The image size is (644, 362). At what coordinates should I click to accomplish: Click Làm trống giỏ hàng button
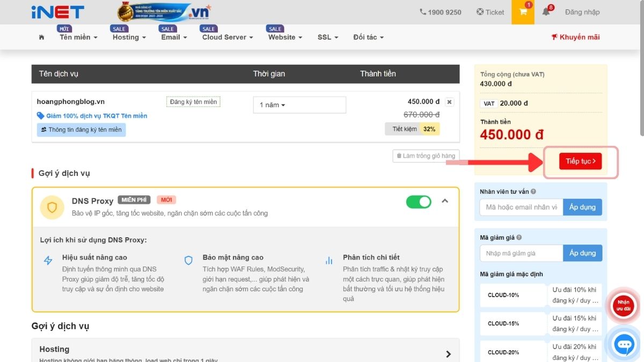tap(426, 156)
